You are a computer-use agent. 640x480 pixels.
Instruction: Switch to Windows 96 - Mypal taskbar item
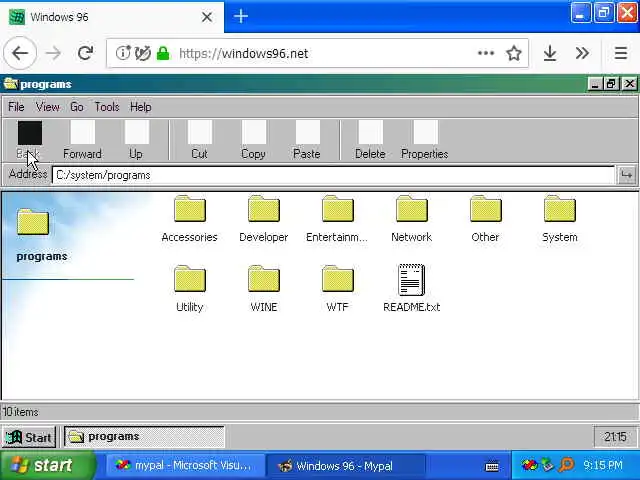coord(345,465)
